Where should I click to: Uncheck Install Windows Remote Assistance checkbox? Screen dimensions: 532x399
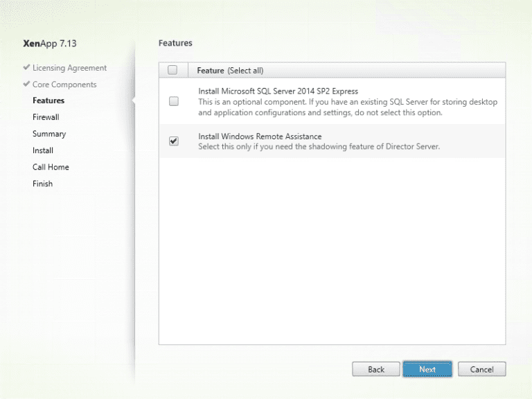click(173, 141)
